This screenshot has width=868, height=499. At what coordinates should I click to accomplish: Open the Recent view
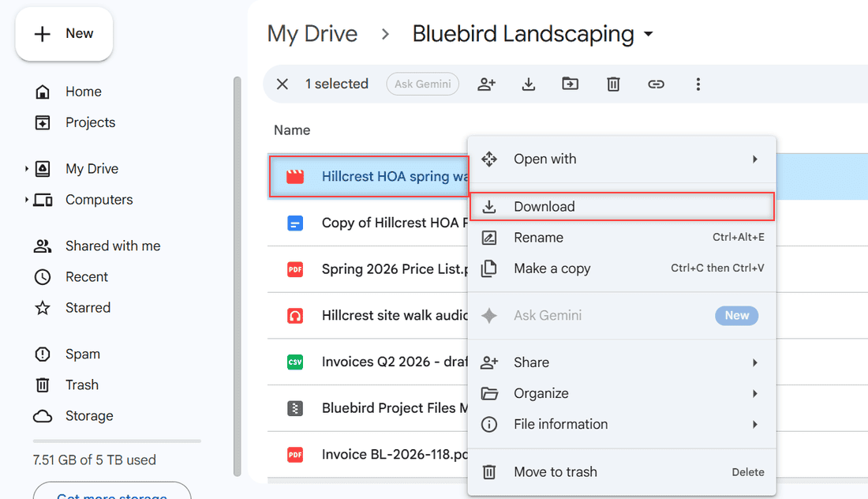click(86, 277)
